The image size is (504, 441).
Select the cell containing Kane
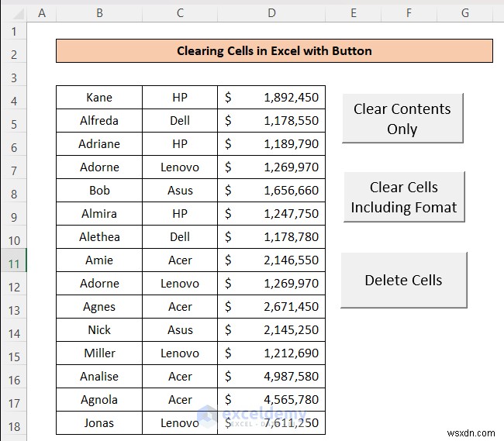click(99, 98)
